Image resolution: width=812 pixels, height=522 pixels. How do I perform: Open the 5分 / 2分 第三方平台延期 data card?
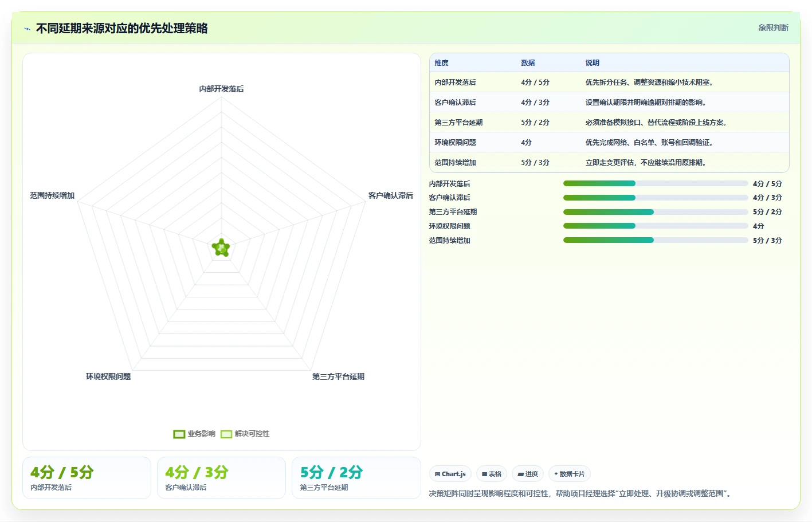tap(356, 478)
